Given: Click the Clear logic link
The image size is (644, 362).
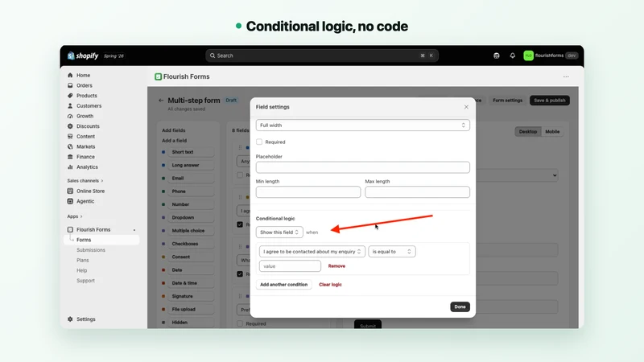Looking at the screenshot, I should tap(330, 285).
